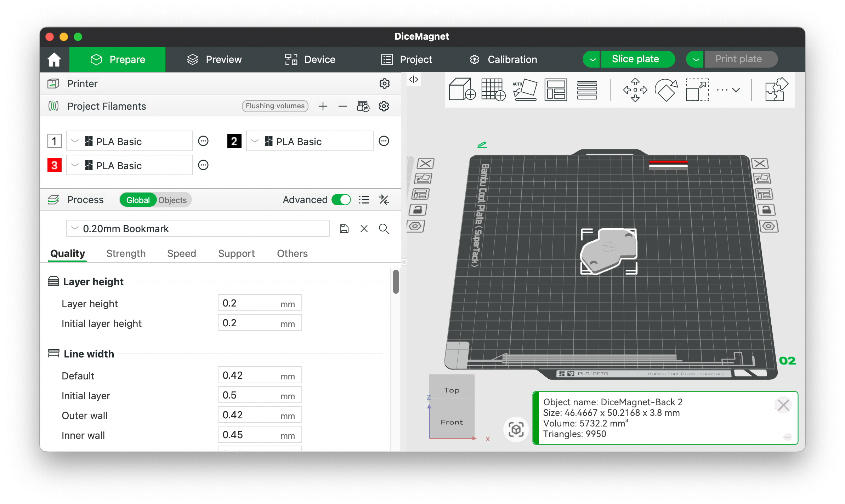Image resolution: width=845 pixels, height=504 pixels.
Task: Click the Layer height value field
Action: (x=260, y=303)
